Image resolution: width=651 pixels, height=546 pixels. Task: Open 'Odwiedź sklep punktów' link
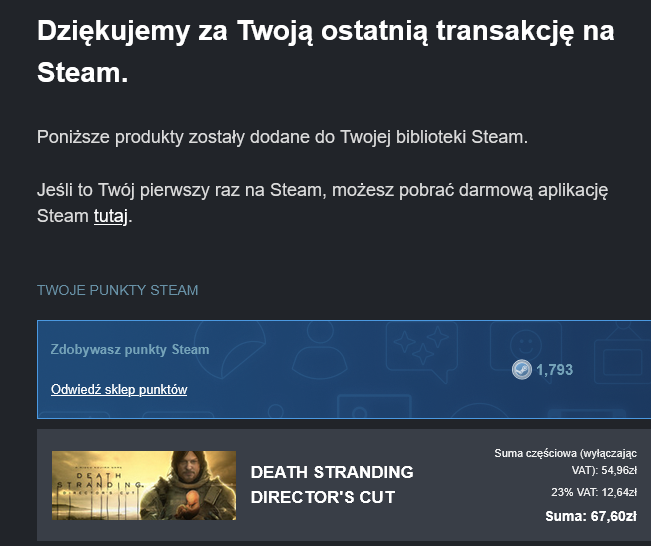click(119, 389)
